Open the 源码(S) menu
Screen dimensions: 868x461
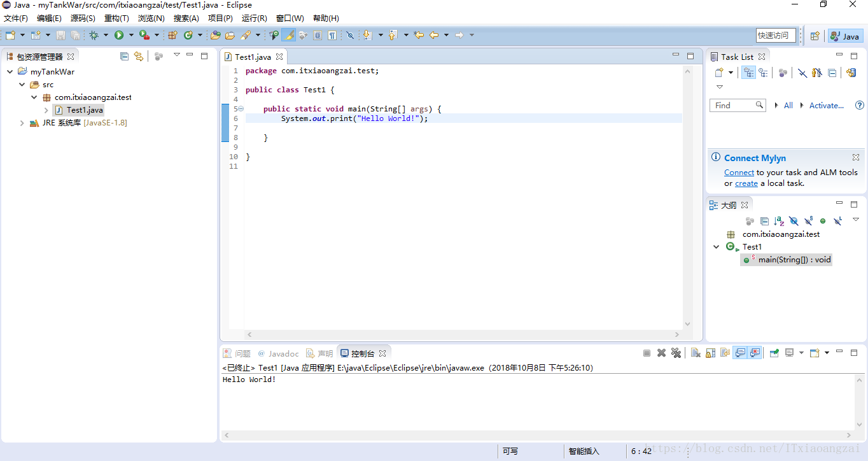point(83,18)
